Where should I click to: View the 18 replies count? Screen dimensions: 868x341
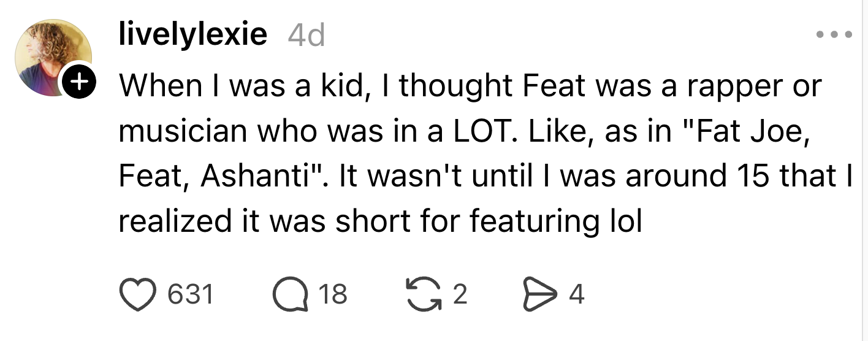click(x=333, y=295)
